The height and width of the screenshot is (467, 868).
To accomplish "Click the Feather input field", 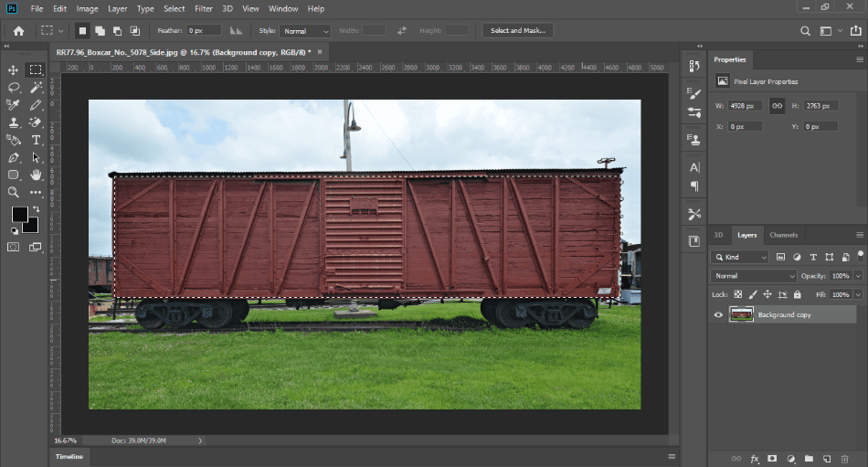I will point(204,30).
